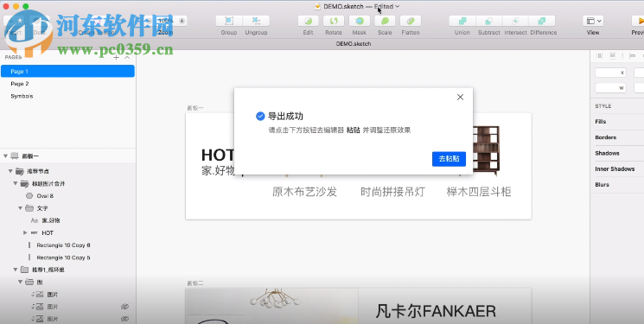Apply the Intersect boolean operation

coord(515,21)
